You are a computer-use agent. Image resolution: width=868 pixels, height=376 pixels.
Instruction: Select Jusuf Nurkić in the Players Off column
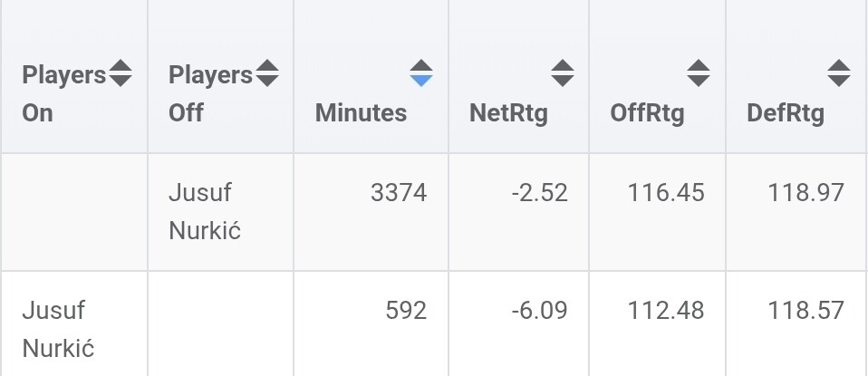point(205,211)
